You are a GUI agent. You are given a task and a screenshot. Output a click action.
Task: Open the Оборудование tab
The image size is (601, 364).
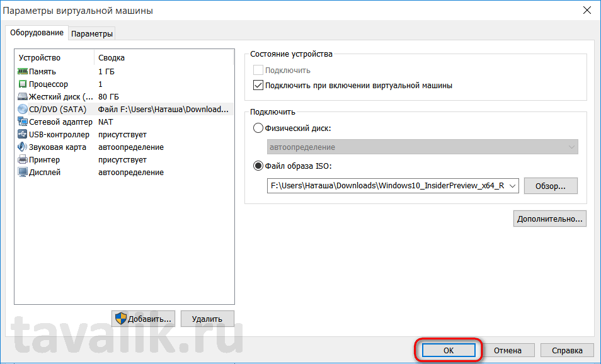pyautogui.click(x=37, y=33)
